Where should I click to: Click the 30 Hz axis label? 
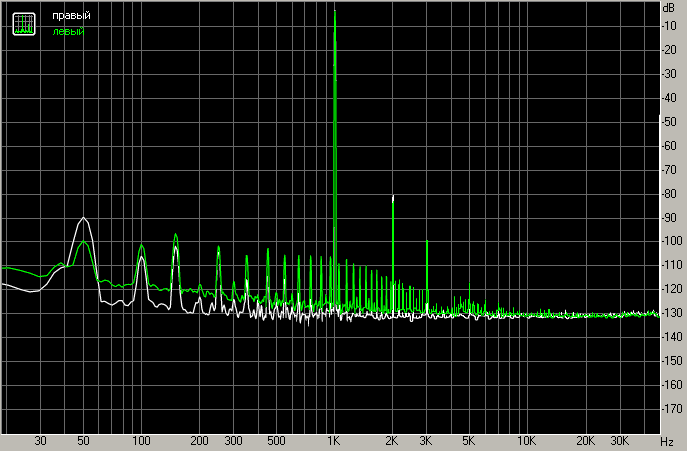click(40, 440)
